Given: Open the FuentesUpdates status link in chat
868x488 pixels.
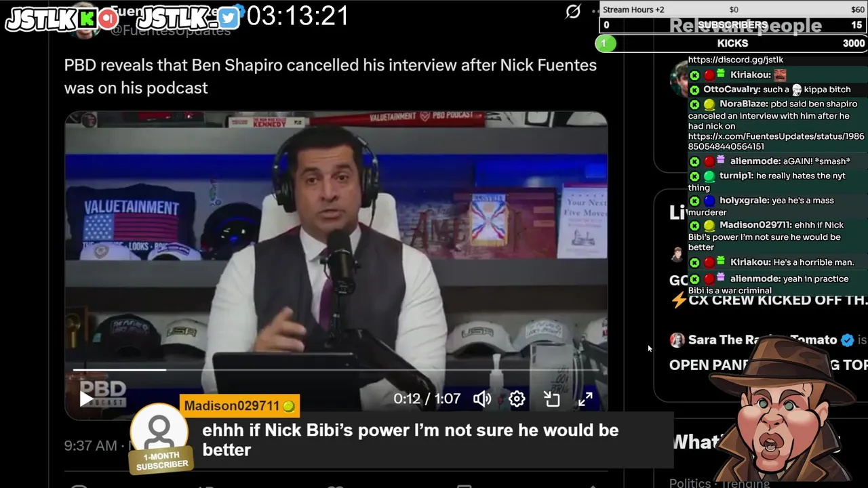Looking at the screenshot, I should click(x=776, y=141).
